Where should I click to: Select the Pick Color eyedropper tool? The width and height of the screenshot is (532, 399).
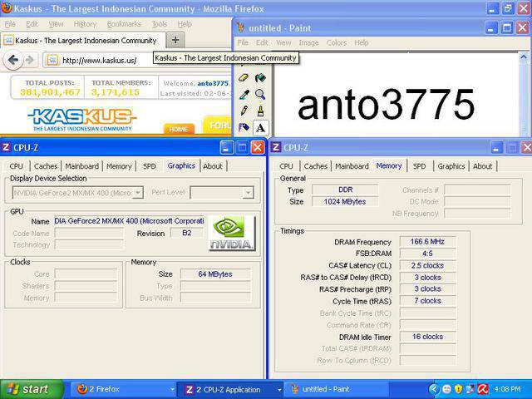(244, 94)
